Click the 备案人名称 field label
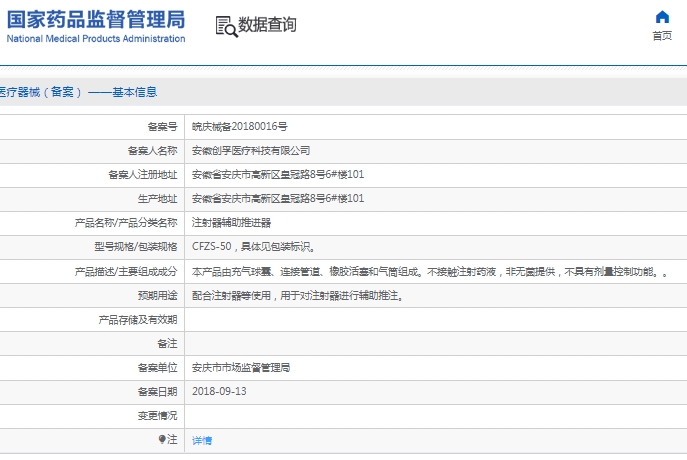687x460 pixels. [152, 151]
